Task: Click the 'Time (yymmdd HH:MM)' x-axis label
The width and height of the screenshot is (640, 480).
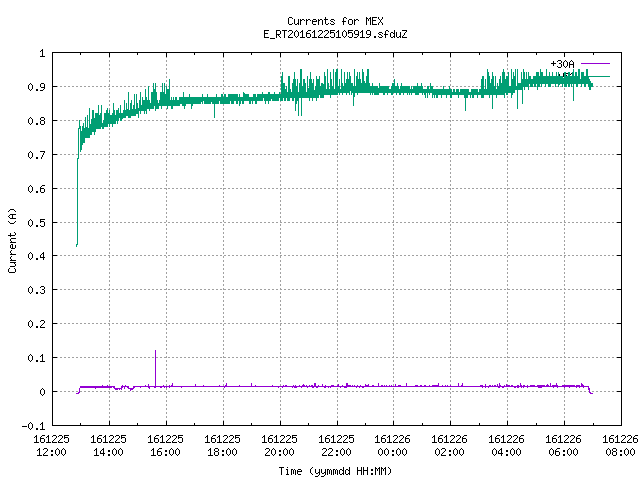Action: pyautogui.click(x=335, y=471)
